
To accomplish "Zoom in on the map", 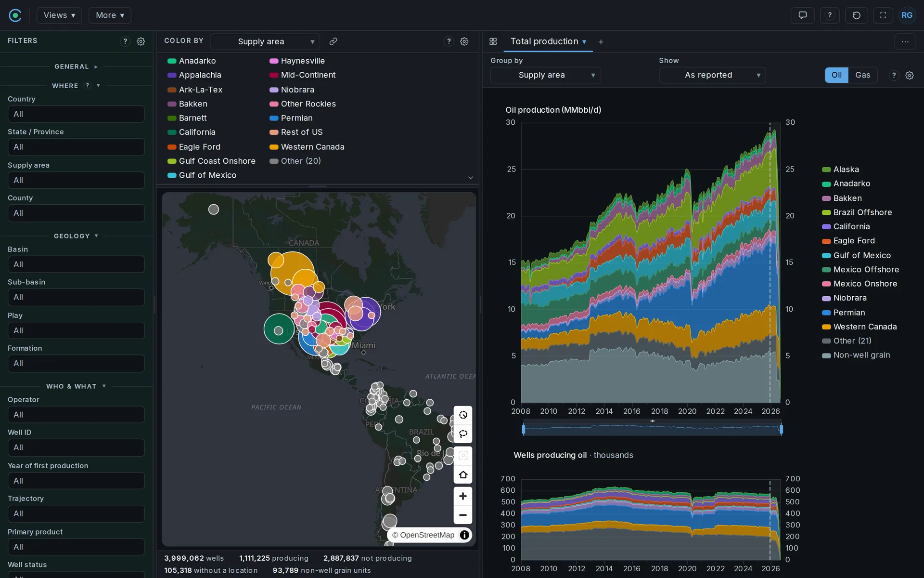I will pyautogui.click(x=463, y=496).
